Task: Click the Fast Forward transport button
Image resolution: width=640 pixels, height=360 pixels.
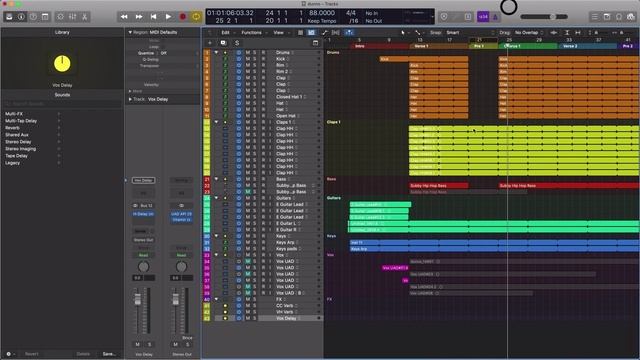Action: coord(139,17)
